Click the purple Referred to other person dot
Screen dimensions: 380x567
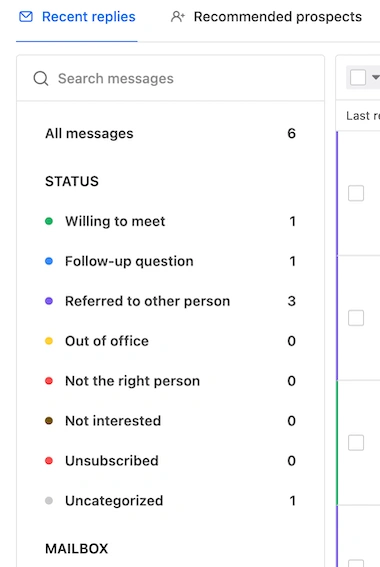coord(49,301)
